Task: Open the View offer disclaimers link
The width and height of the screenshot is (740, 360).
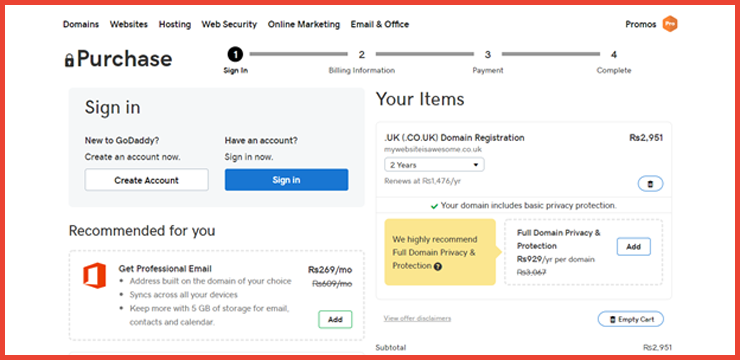Action: pyautogui.click(x=417, y=318)
